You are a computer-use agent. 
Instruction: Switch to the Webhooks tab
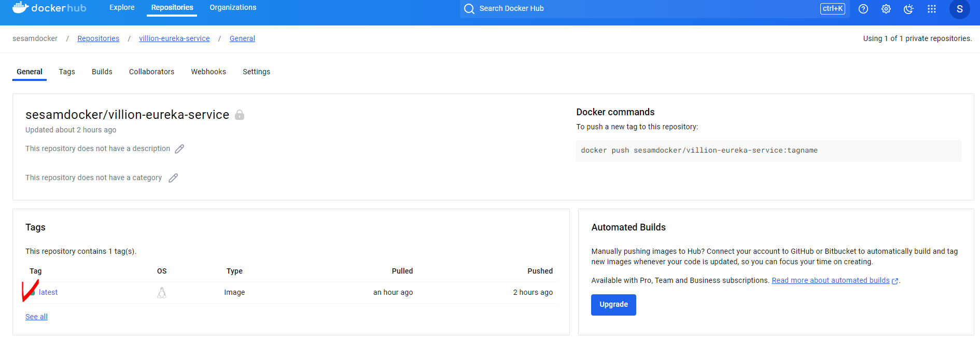208,72
